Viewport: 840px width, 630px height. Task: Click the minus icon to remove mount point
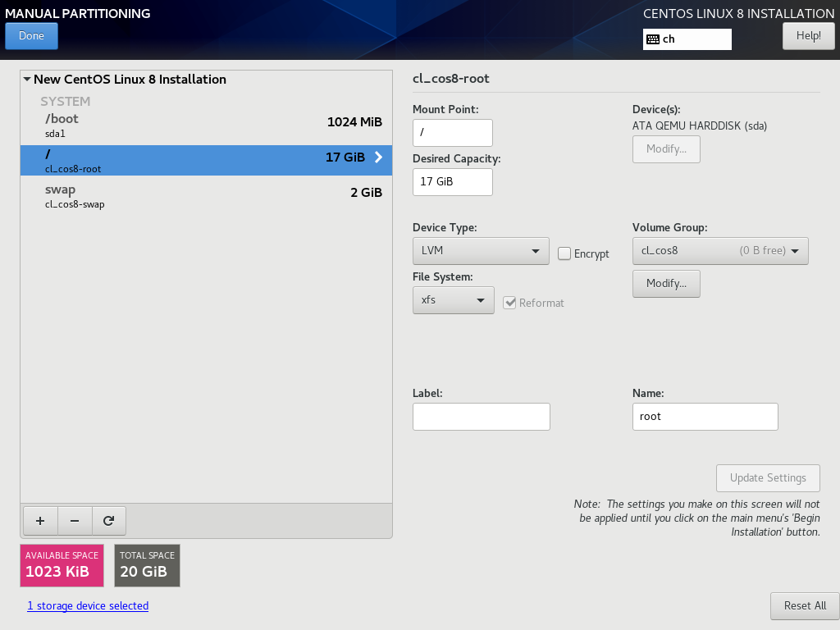tap(75, 521)
